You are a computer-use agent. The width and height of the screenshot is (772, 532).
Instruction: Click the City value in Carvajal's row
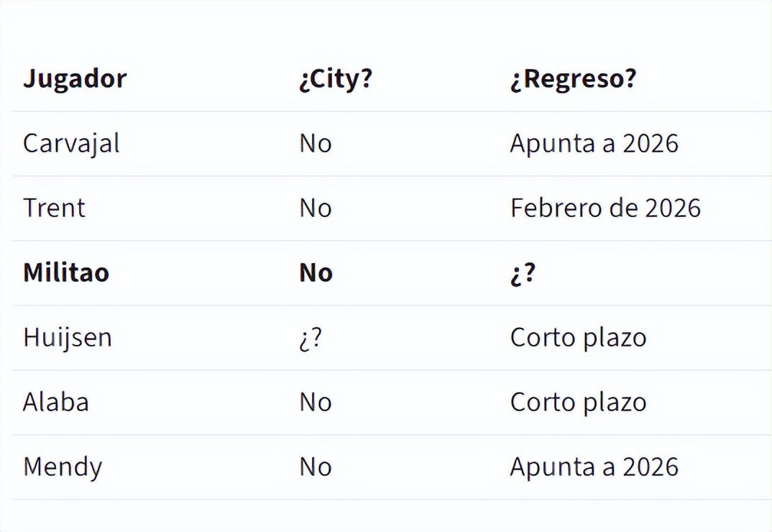pyautogui.click(x=316, y=143)
